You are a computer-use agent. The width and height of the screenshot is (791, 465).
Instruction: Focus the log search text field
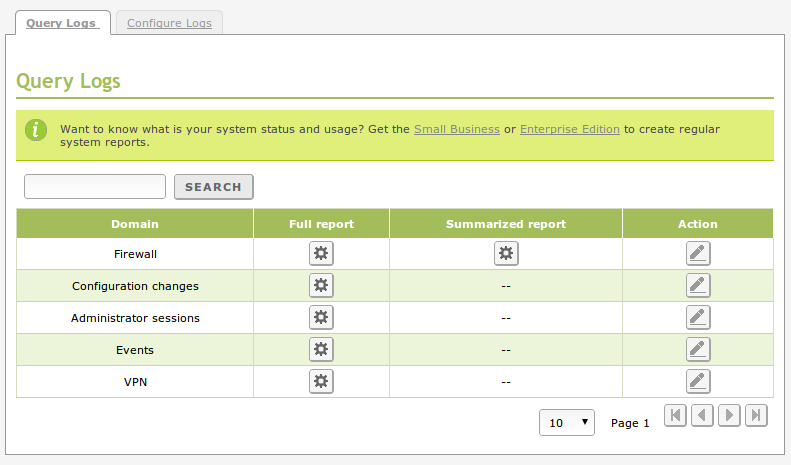coord(95,187)
